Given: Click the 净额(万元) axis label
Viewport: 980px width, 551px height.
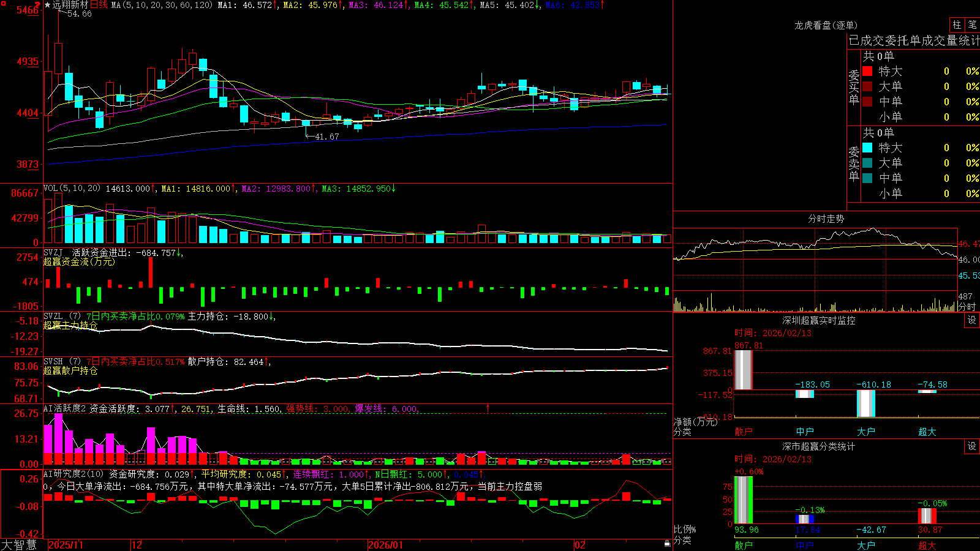Looking at the screenshot, I should pyautogui.click(x=695, y=422).
